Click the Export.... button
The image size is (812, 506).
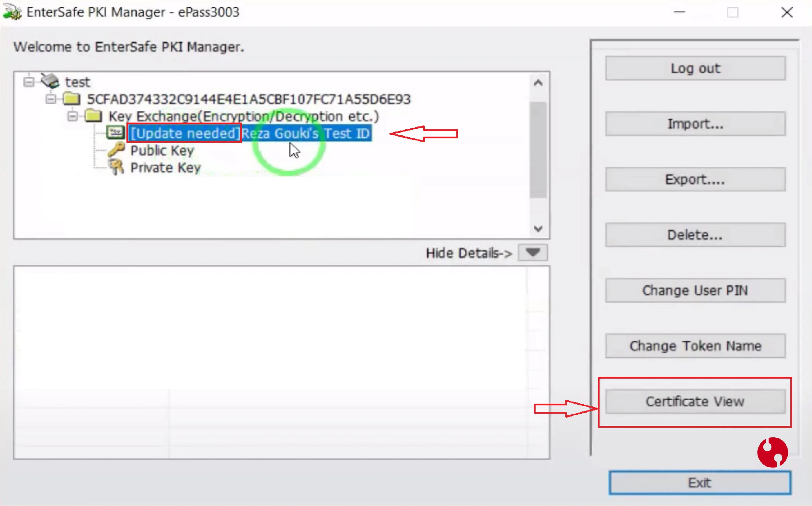695,179
